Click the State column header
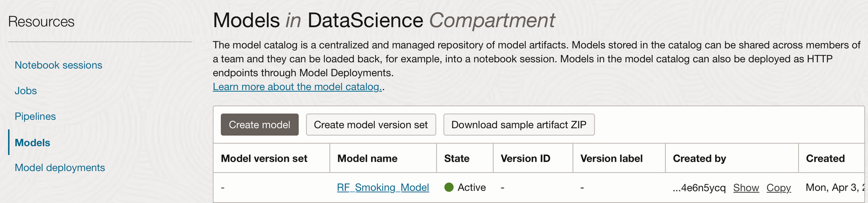868x203 pixels. (x=457, y=159)
